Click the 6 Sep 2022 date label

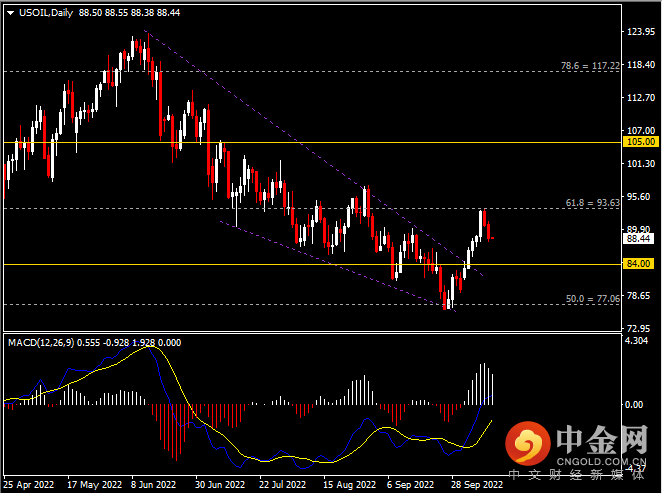[x=410, y=485]
